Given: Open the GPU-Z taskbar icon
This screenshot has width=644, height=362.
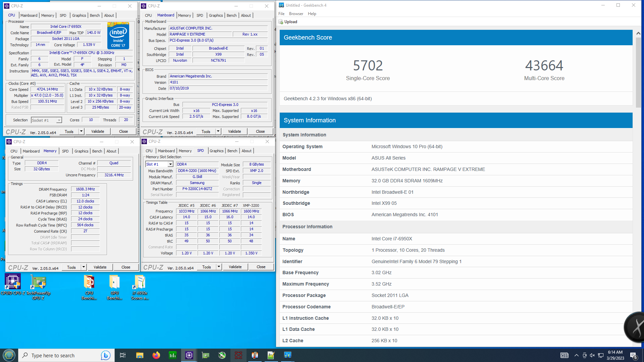Looking at the screenshot, I should tap(206, 355).
